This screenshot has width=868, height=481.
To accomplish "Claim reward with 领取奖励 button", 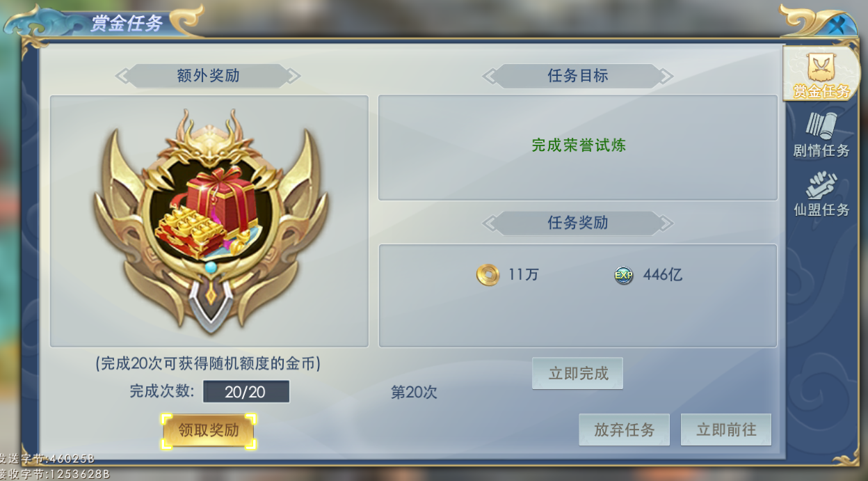I will coord(209,431).
